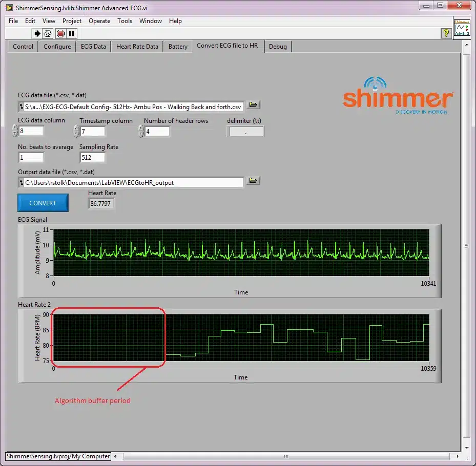The width and height of the screenshot is (476, 466).
Task: Click the Shimmer logo image
Action: (398, 96)
